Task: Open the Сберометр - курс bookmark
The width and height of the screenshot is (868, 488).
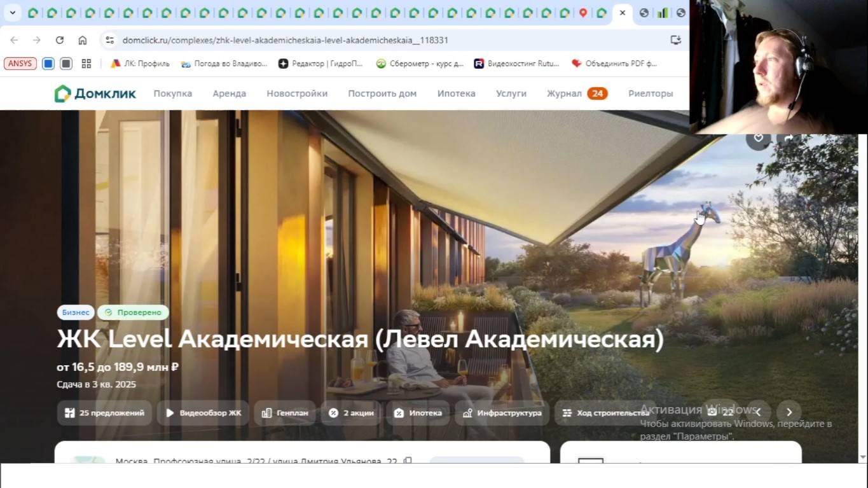Action: [x=420, y=64]
